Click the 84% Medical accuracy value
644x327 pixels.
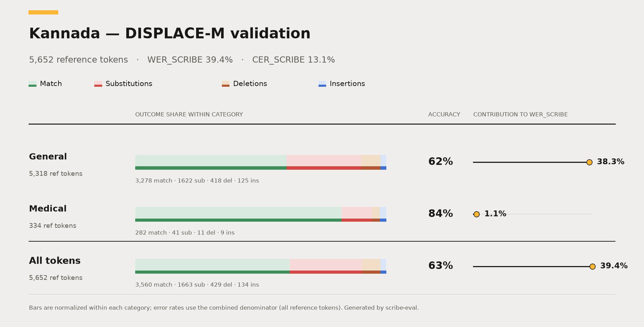pyautogui.click(x=441, y=214)
